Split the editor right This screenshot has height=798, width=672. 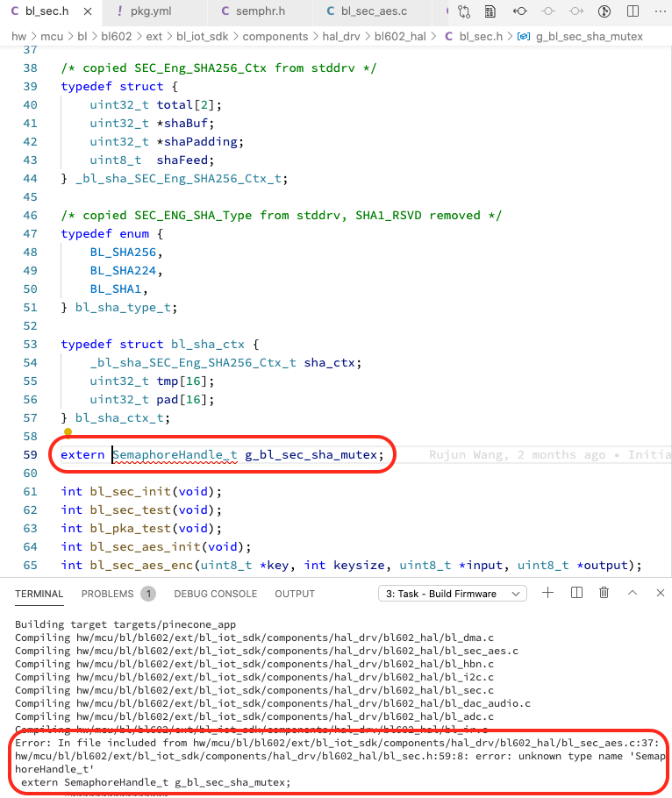(631, 11)
